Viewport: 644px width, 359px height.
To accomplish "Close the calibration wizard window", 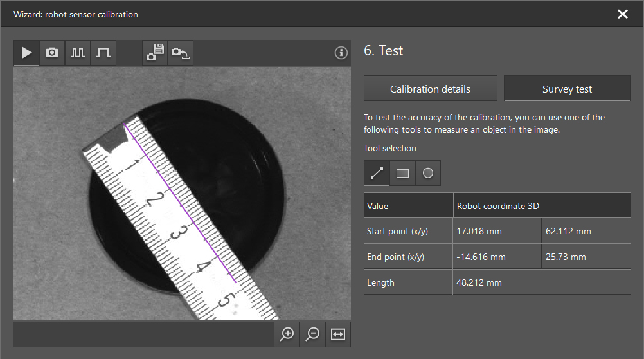I will 622,14.
